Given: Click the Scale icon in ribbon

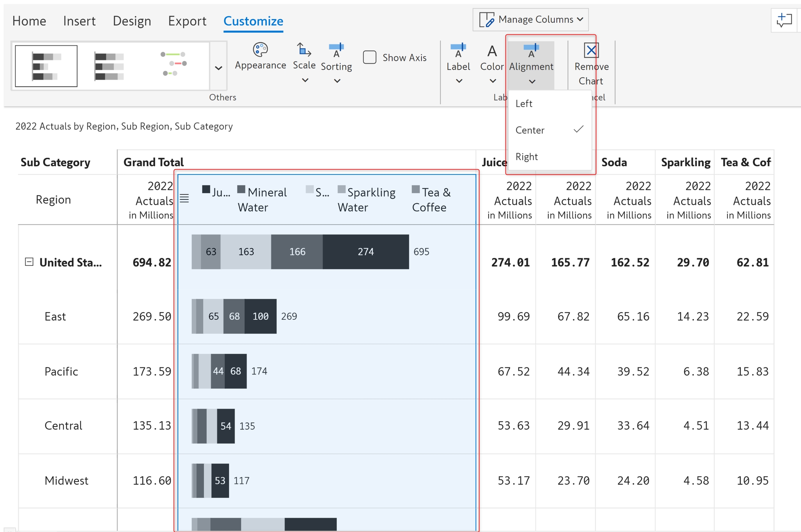Looking at the screenshot, I should (304, 50).
